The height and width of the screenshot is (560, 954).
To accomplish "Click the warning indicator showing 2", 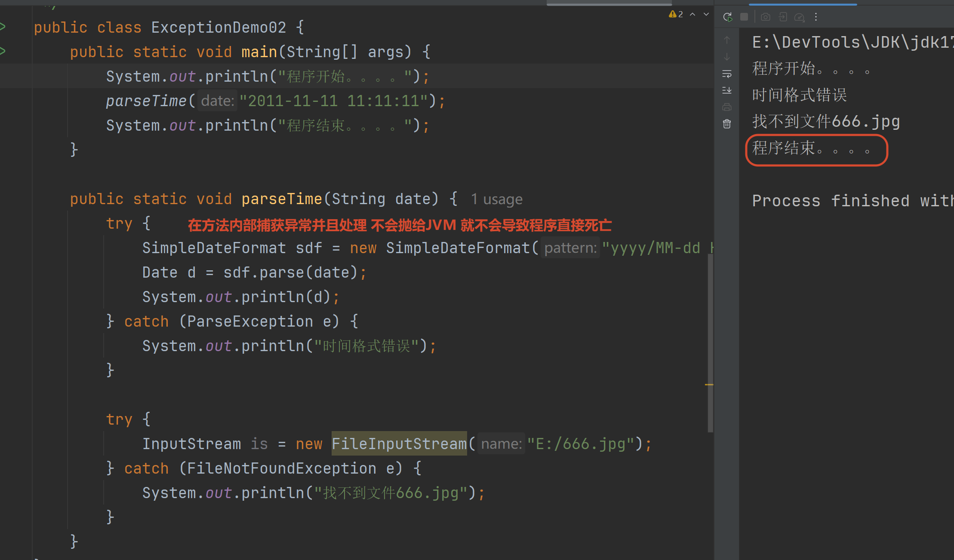I will (x=676, y=14).
